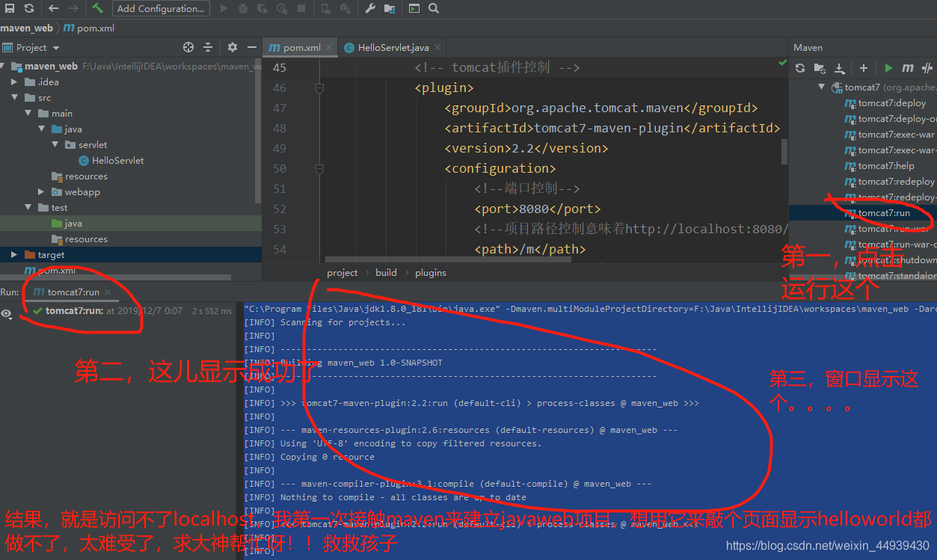The width and height of the screenshot is (937, 560).
Task: Click the editor vertical scrollbar thumb
Action: (784, 150)
